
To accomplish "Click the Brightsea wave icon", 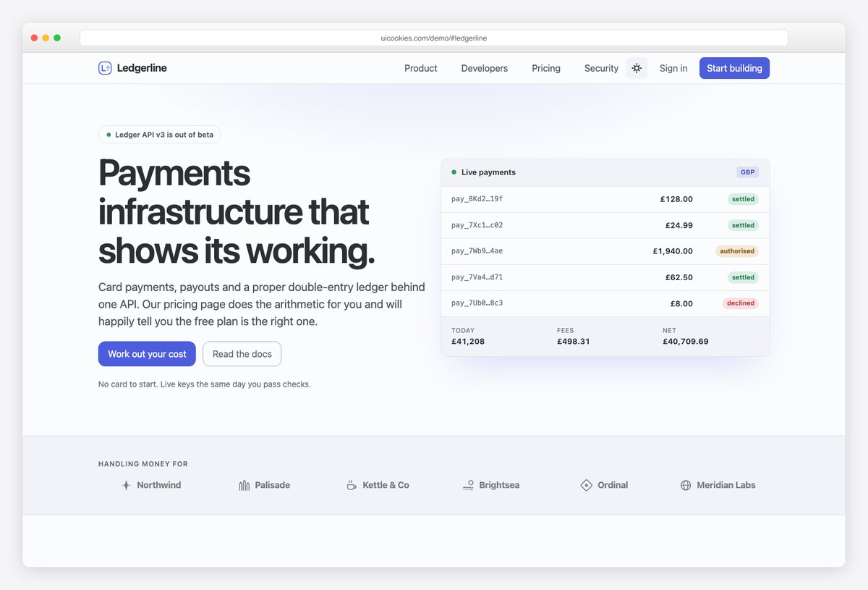I will [x=468, y=485].
